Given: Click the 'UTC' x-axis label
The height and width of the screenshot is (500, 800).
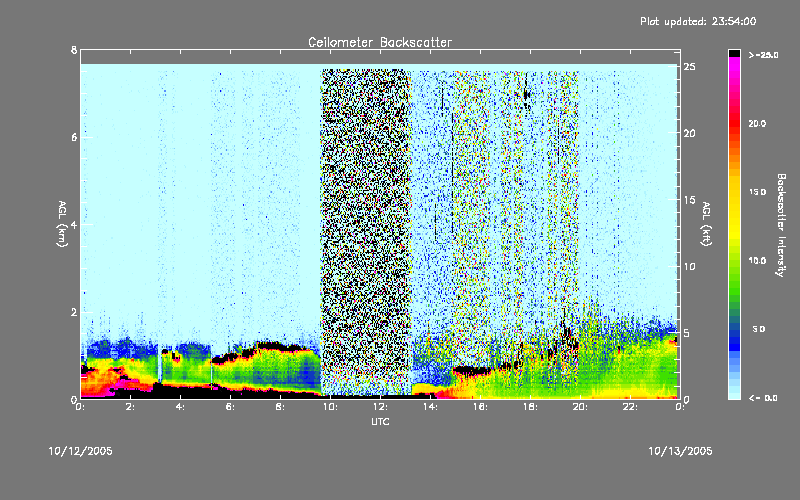Looking at the screenshot, I should pos(380,422).
